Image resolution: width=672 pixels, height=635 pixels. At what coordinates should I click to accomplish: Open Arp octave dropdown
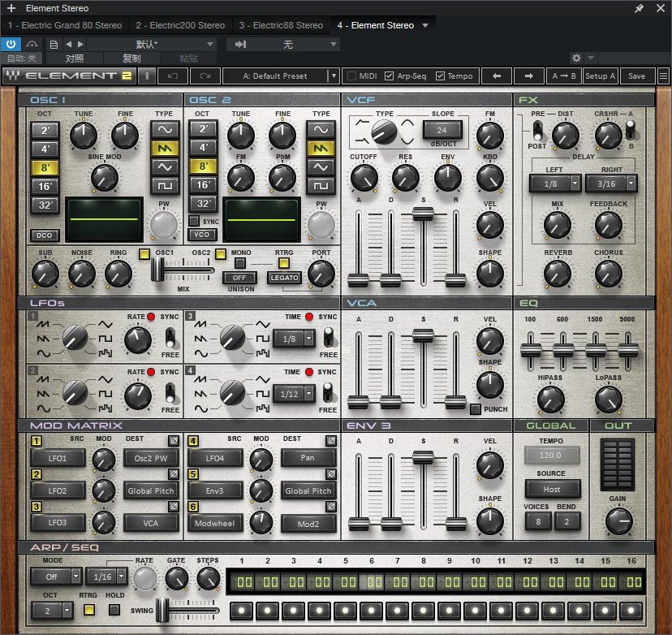click(67, 610)
